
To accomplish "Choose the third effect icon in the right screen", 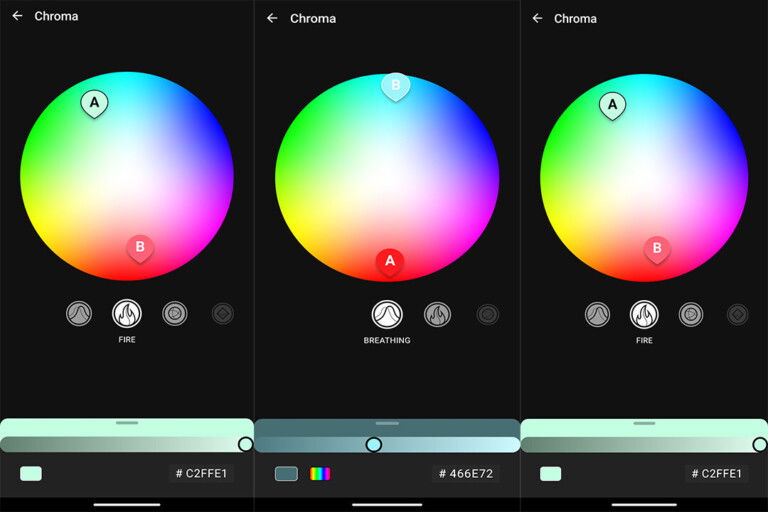I will point(691,314).
